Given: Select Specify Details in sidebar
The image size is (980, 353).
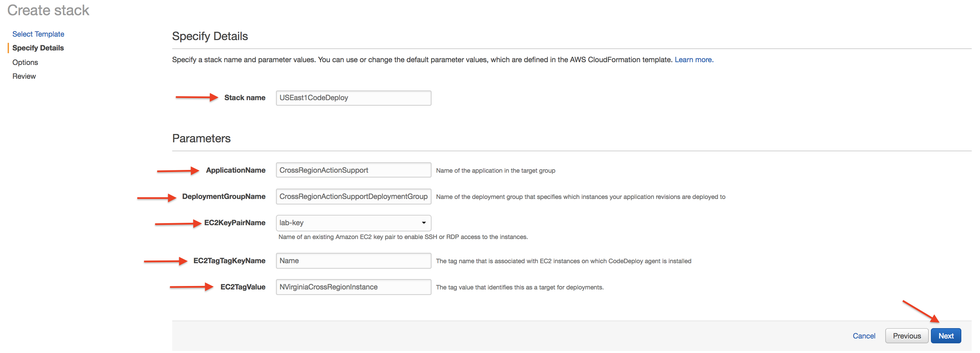Looking at the screenshot, I should 38,48.
